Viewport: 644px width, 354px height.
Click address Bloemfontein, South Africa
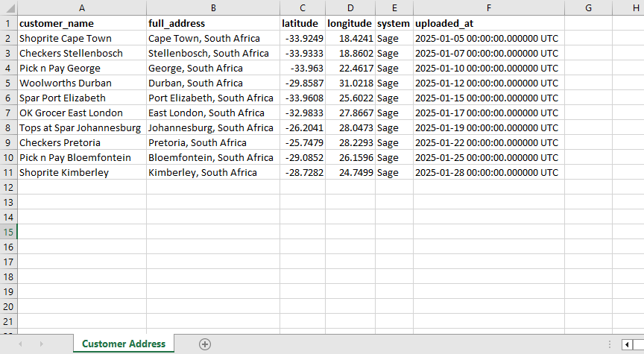pos(213,157)
